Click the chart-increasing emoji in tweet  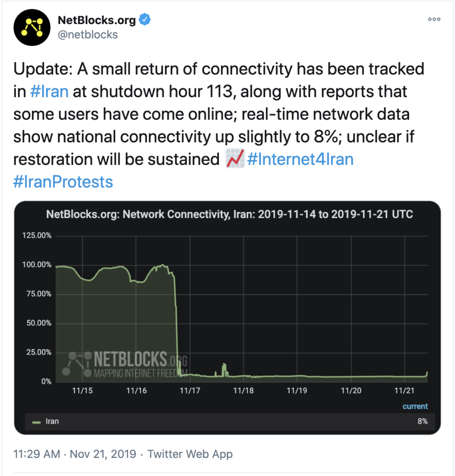click(235, 159)
